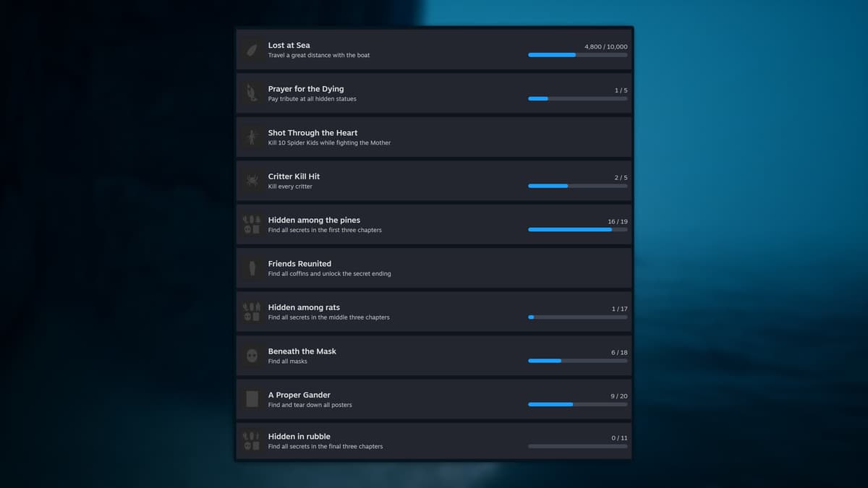The image size is (868, 488).
Task: Click the Hidden among the pines progress bar
Action: pos(577,229)
